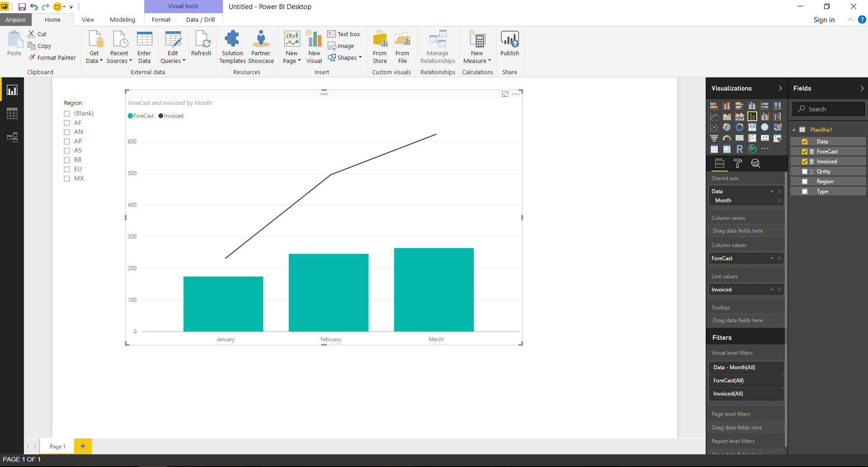Screen dimensions: 868x467
Task: Click Sign in
Action: [824, 19]
